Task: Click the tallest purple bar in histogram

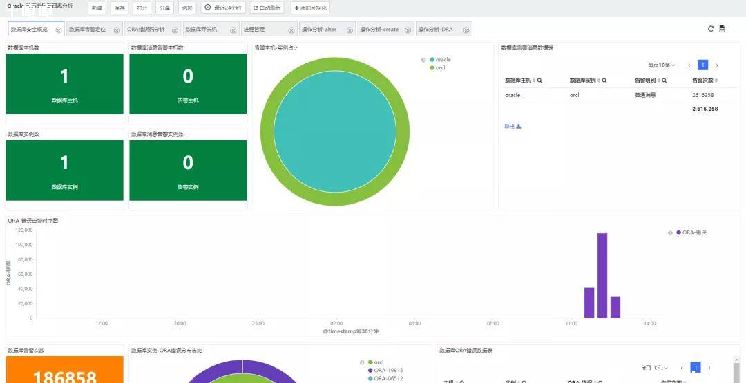Action: pyautogui.click(x=602, y=275)
